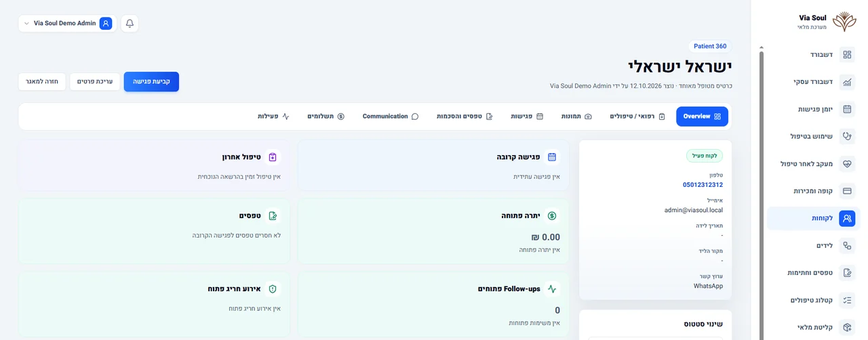Click the לא חסרים טפסים לפגישה הקרובה text
The image size is (868, 340).
(236, 236)
